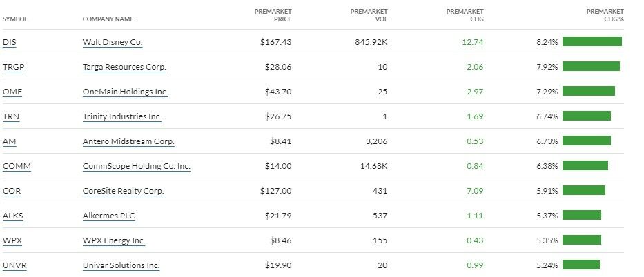Open the AM ticker symbol
The height and width of the screenshot is (277, 644).
[x=10, y=141]
